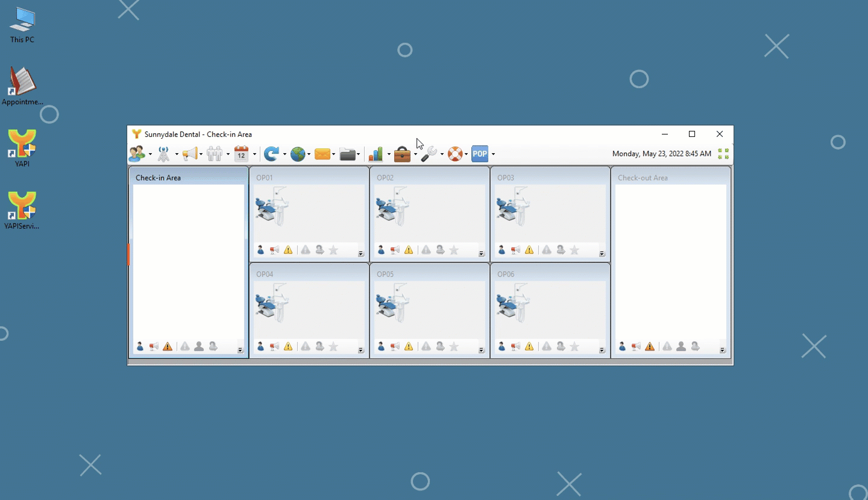Select the OP06 operatory header
The height and width of the screenshot is (500, 868).
coord(550,274)
